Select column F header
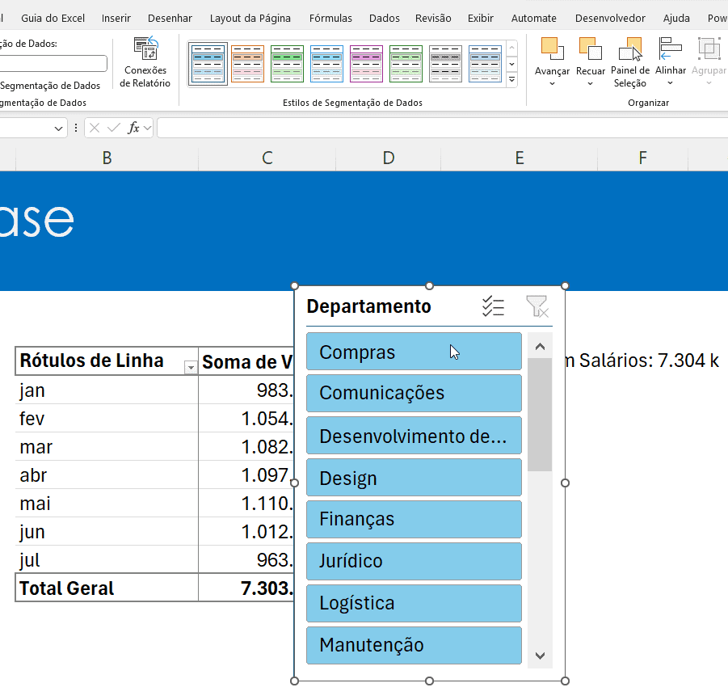This screenshot has height=700, width=728. point(642,158)
